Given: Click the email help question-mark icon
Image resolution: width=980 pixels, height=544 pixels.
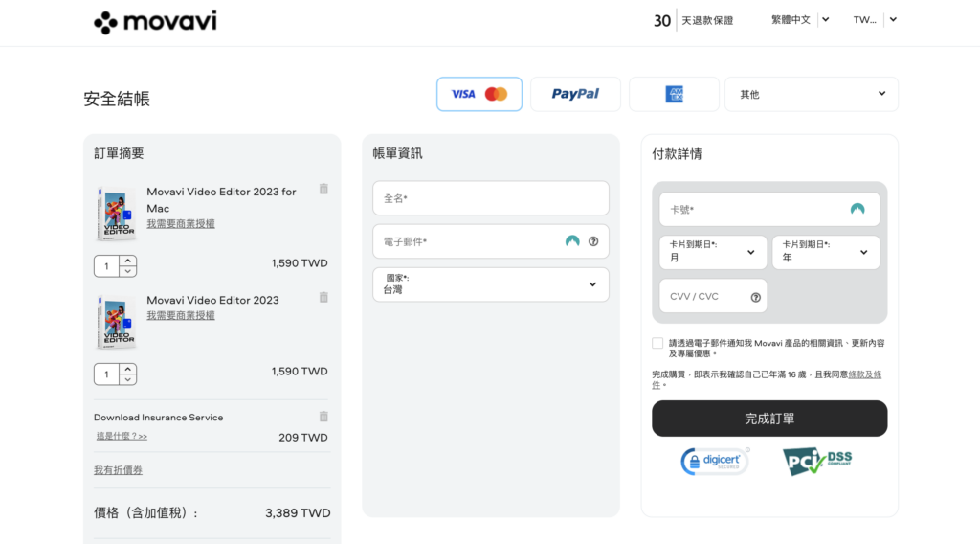Looking at the screenshot, I should pyautogui.click(x=593, y=241).
